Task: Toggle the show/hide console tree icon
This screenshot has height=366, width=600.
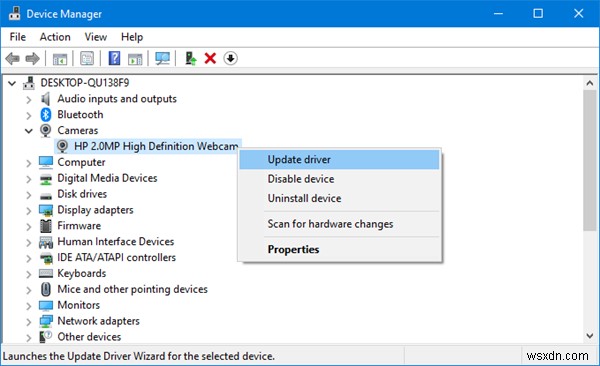Action: 60,59
